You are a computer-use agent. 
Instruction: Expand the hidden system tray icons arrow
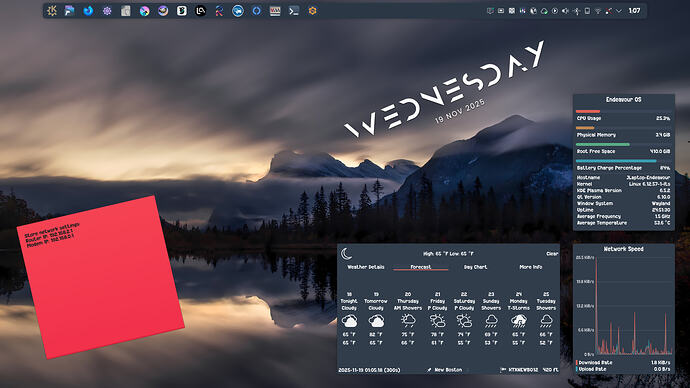[x=619, y=11]
